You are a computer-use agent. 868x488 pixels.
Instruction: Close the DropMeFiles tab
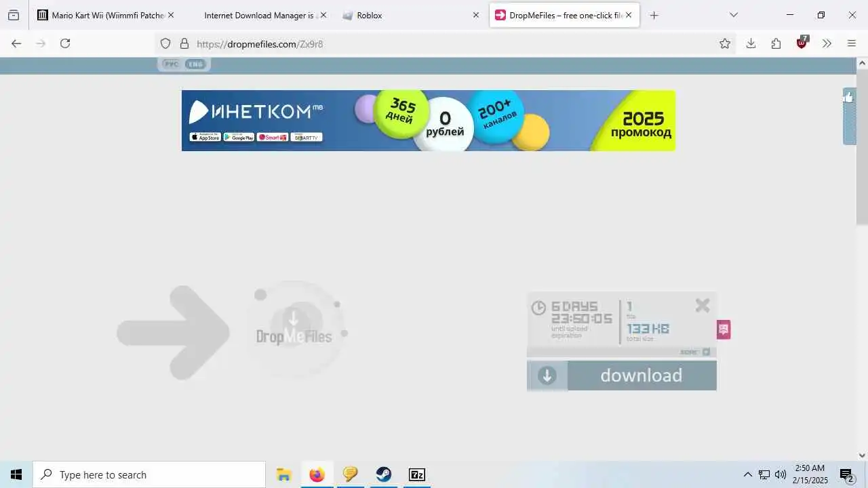pyautogui.click(x=629, y=15)
